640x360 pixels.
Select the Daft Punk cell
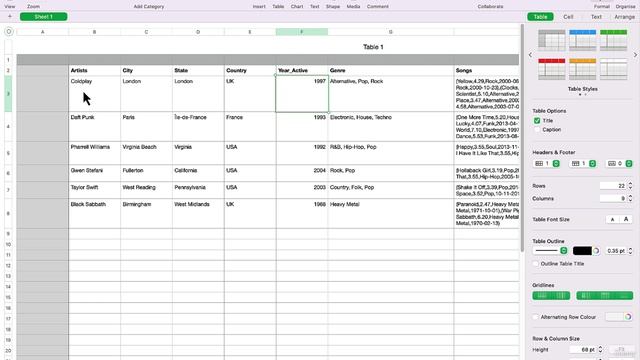[x=94, y=127]
